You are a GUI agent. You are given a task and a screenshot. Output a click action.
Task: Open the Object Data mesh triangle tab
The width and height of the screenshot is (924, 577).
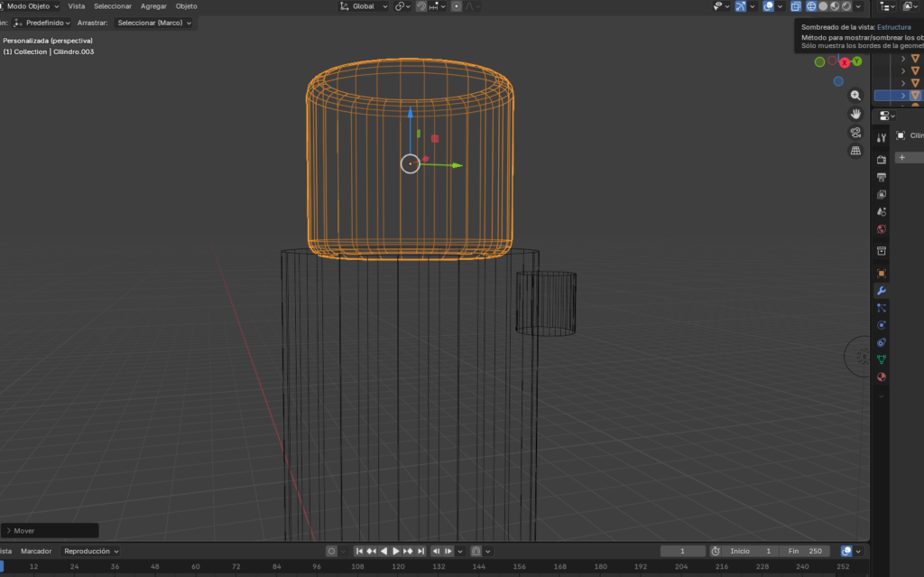tap(882, 359)
